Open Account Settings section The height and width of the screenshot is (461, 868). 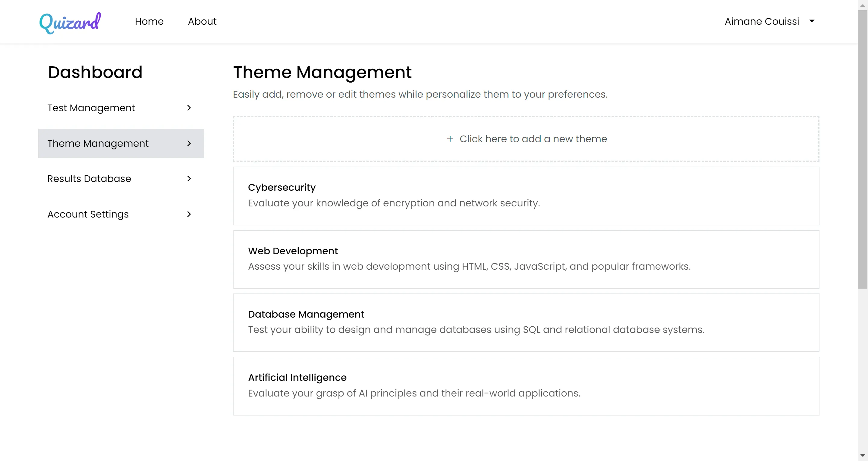pyautogui.click(x=121, y=214)
